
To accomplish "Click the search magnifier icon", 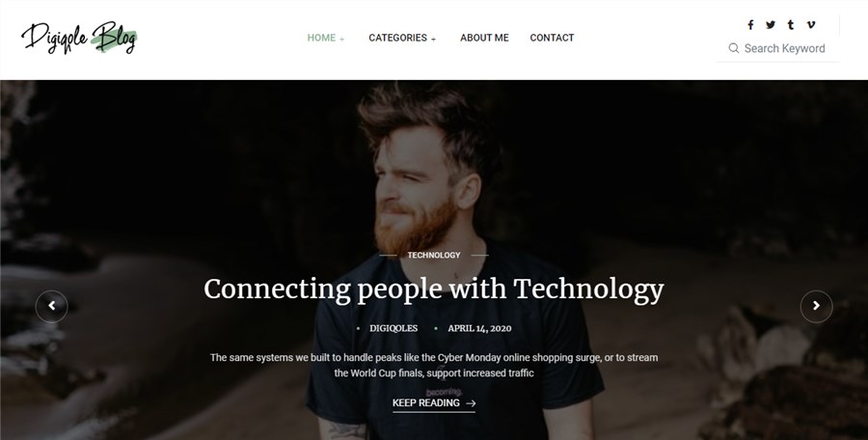I will click(x=734, y=48).
